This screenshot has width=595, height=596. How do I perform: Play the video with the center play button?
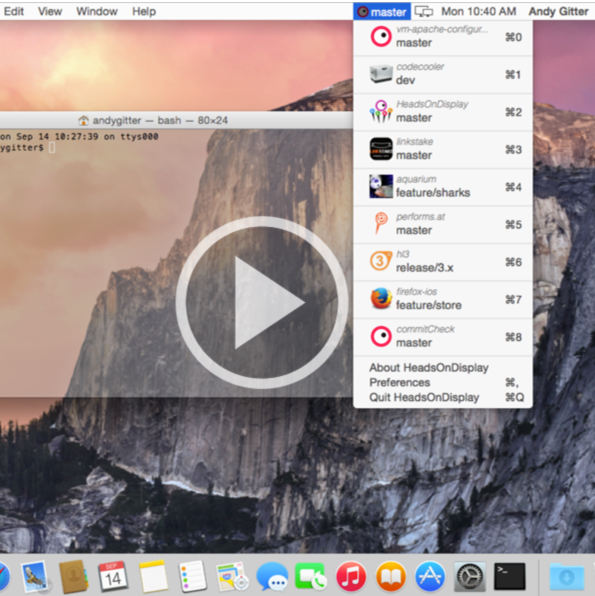[x=262, y=303]
